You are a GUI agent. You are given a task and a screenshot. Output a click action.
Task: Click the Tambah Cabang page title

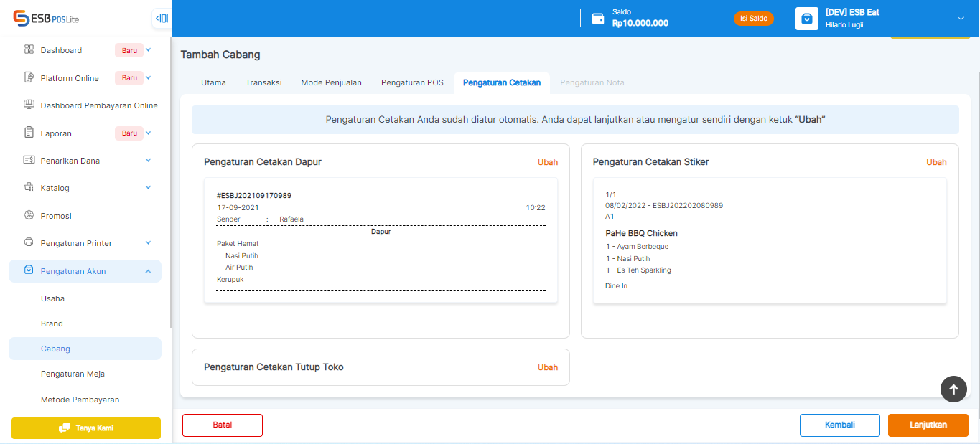pyautogui.click(x=220, y=55)
